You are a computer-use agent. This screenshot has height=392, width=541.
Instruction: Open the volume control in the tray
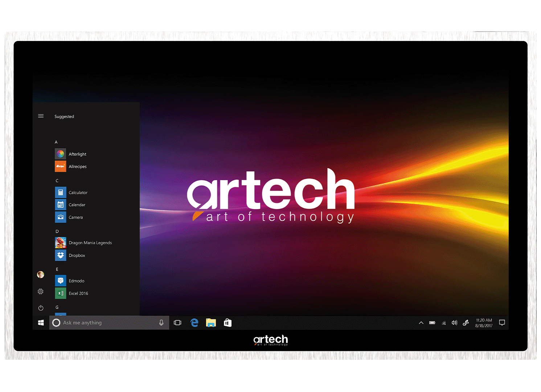[x=454, y=323]
